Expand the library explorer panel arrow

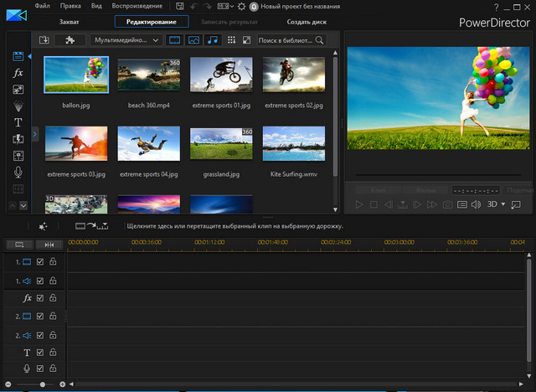click(x=34, y=133)
